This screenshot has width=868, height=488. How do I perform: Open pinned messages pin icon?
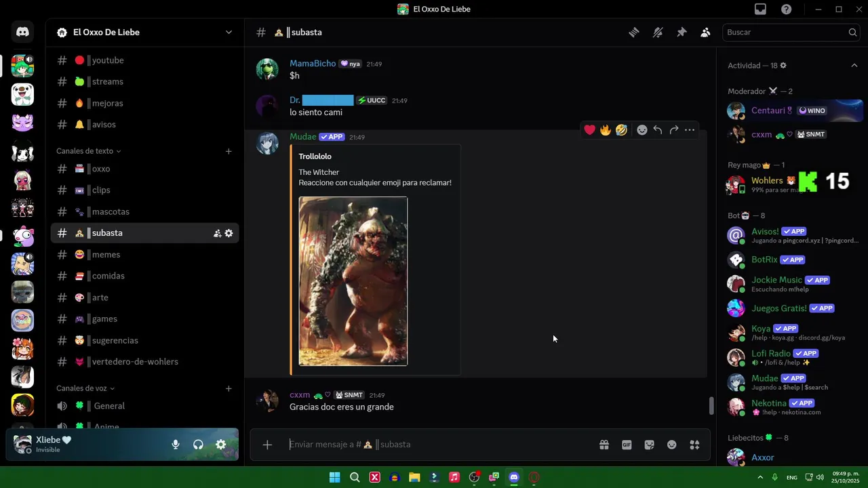[x=682, y=33]
